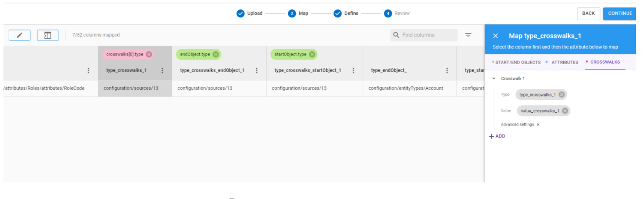Click configuration/sources/13 under type_crosswalks_1

(x=131, y=88)
